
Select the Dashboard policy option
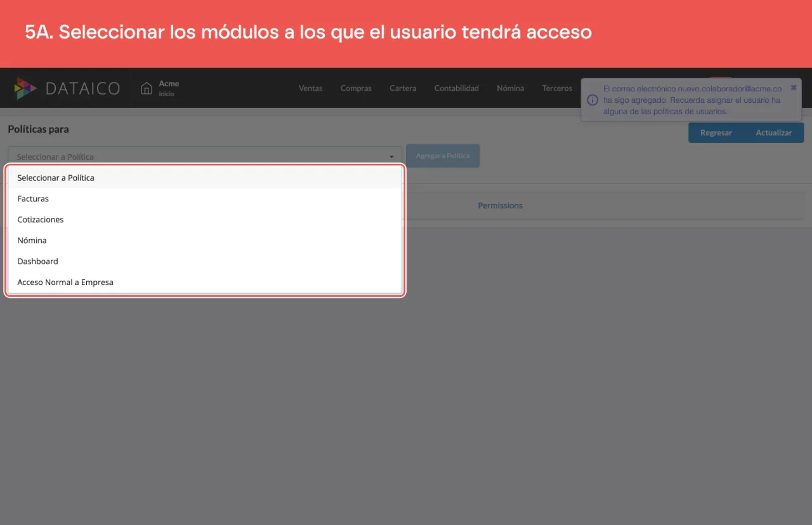(204, 262)
